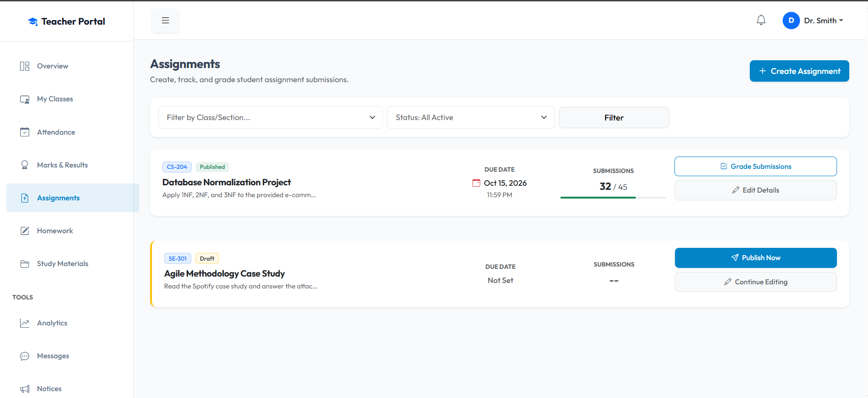The width and height of the screenshot is (868, 398).
Task: Open Marks & Results section
Action: tap(62, 165)
